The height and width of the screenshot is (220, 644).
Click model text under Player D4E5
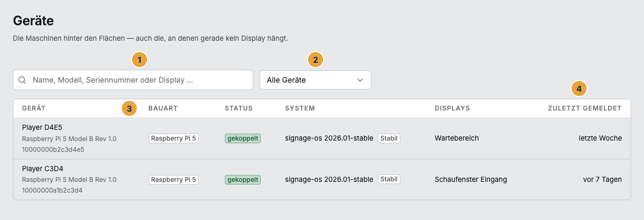tap(69, 138)
